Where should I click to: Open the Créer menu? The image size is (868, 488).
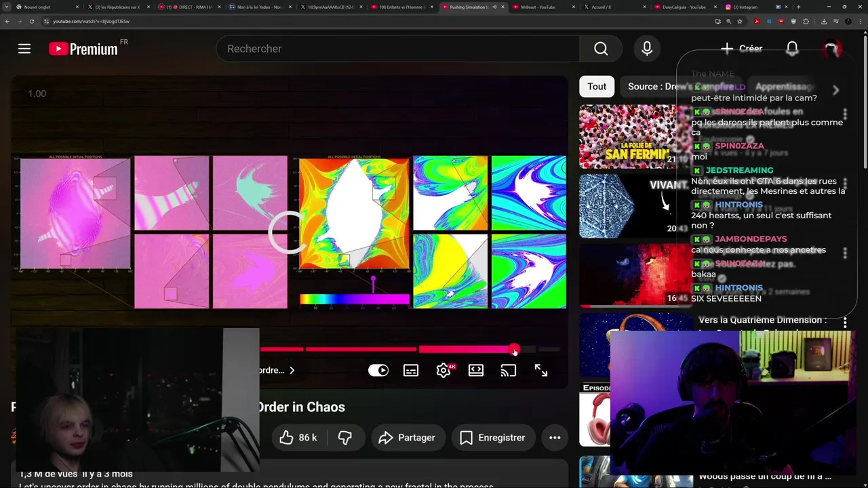point(741,49)
